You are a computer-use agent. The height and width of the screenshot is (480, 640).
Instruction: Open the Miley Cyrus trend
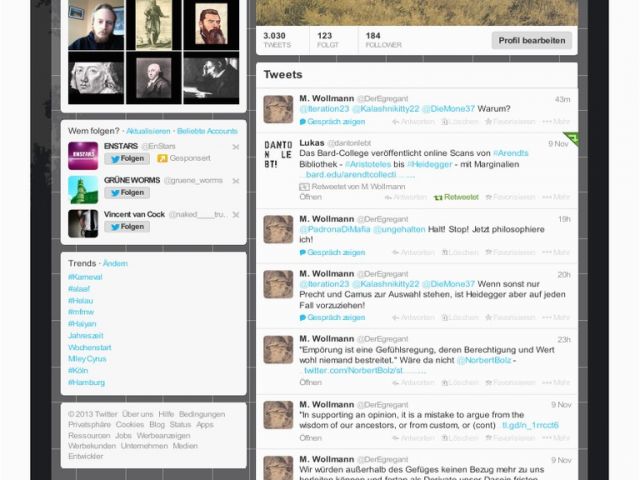point(87,359)
